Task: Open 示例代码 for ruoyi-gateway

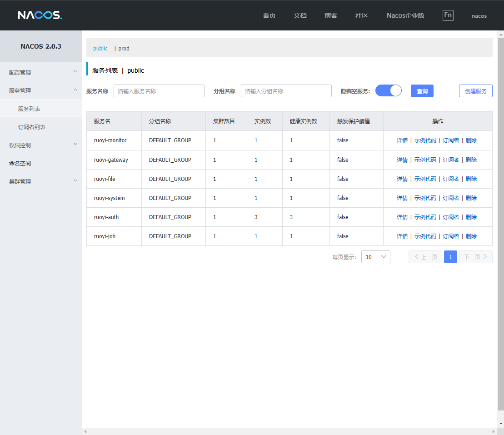Action: click(425, 160)
